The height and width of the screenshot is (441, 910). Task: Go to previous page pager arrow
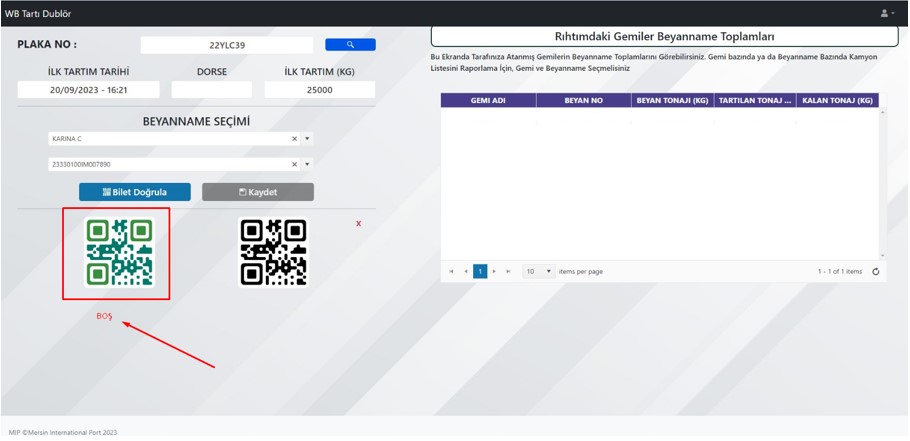466,271
